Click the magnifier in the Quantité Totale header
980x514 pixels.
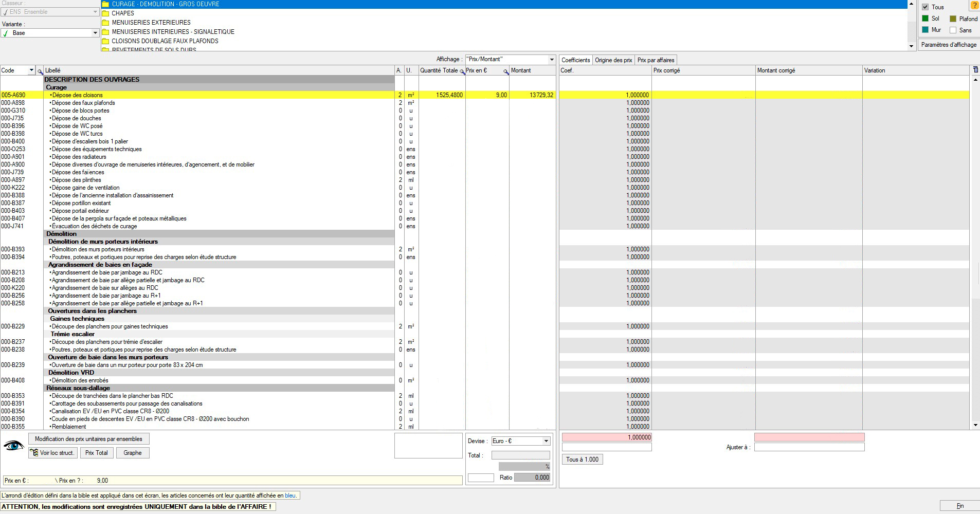(x=461, y=71)
